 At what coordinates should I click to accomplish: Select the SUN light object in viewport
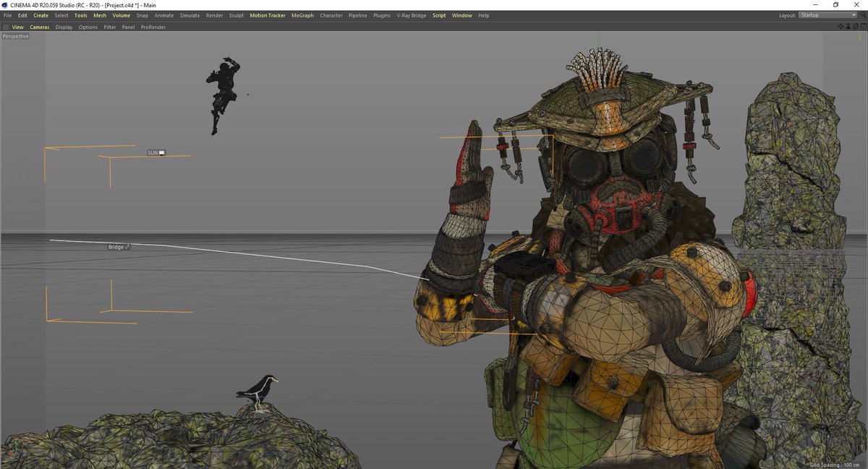[156, 153]
